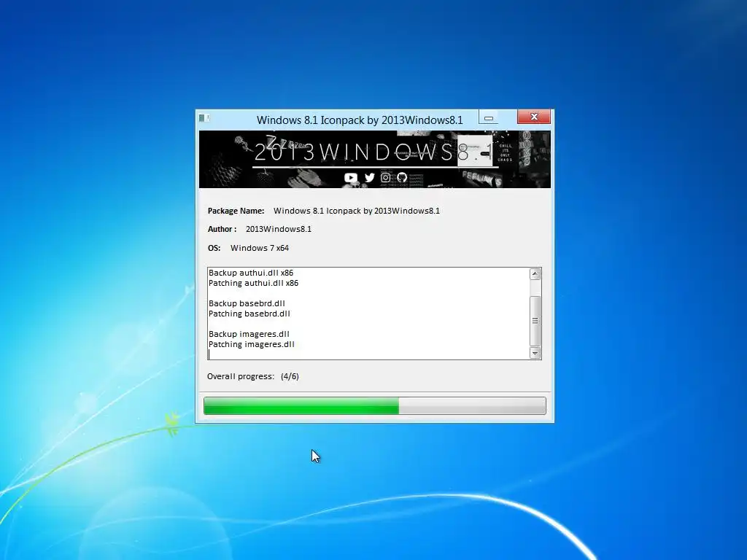The width and height of the screenshot is (747, 560).
Task: Click the log scrollbar up arrow
Action: tap(535, 274)
